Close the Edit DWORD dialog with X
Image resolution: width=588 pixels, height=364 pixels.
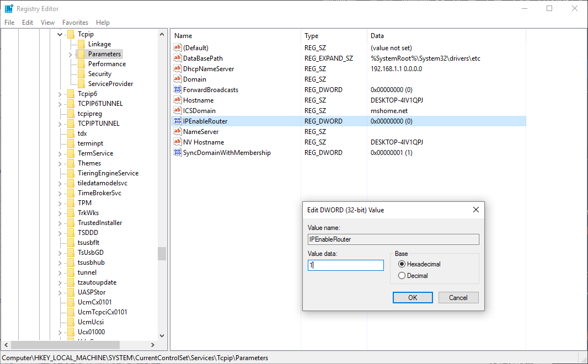[476, 210]
